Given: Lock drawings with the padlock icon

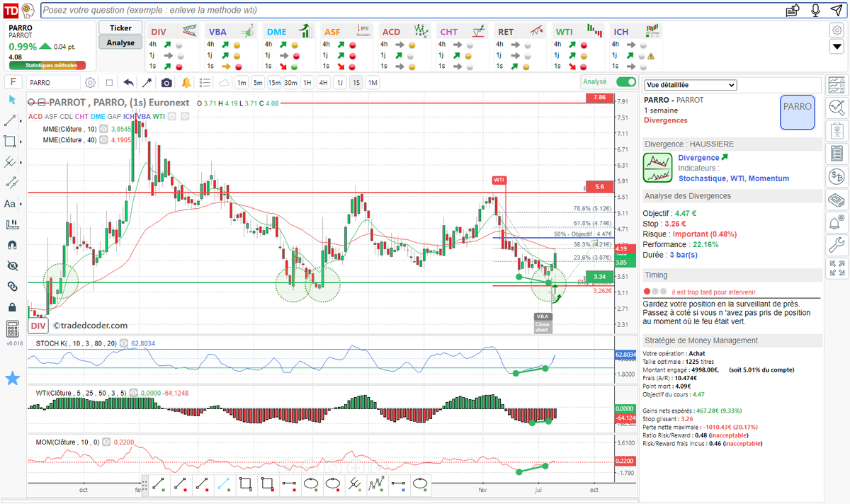Looking at the screenshot, I should click(11, 307).
